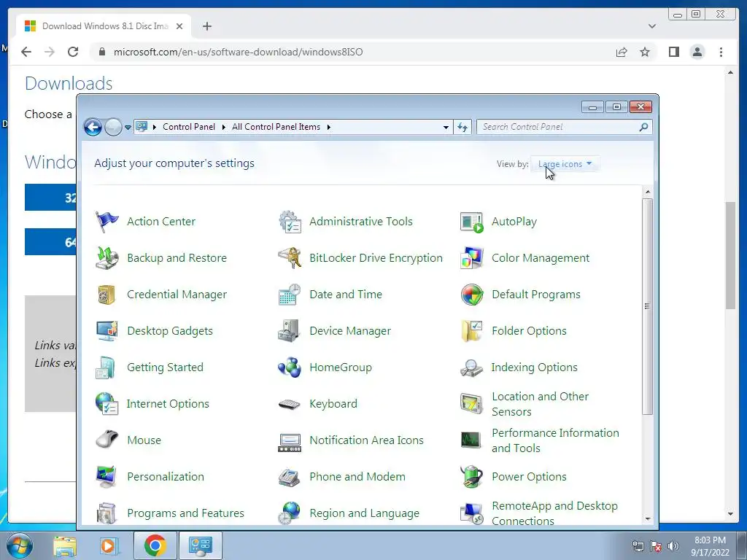Open Windows Explorer from taskbar

(65, 545)
